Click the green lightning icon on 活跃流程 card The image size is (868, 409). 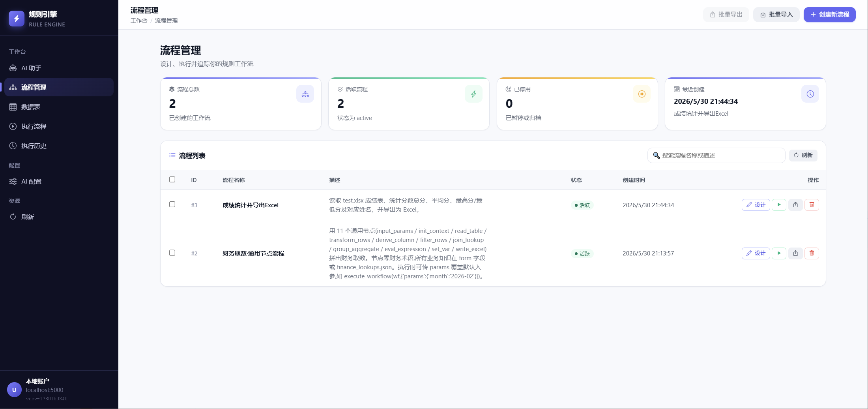coord(473,94)
